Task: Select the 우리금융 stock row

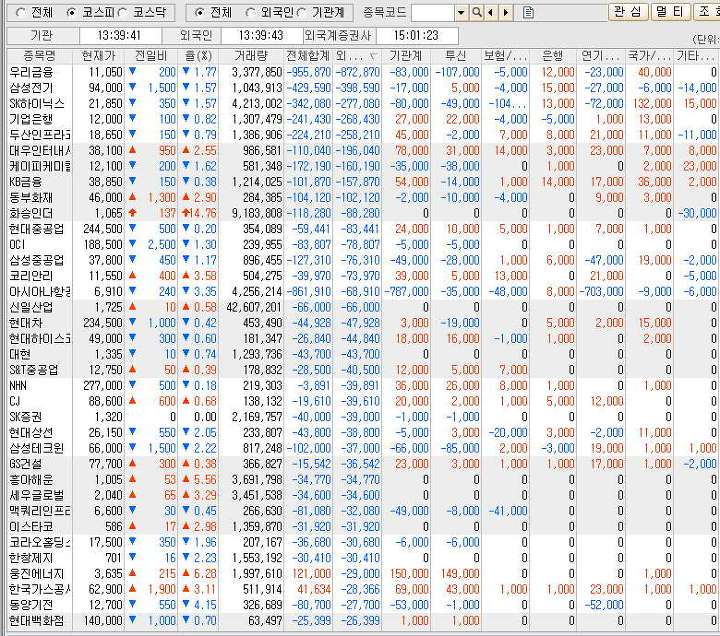Action: (363, 72)
